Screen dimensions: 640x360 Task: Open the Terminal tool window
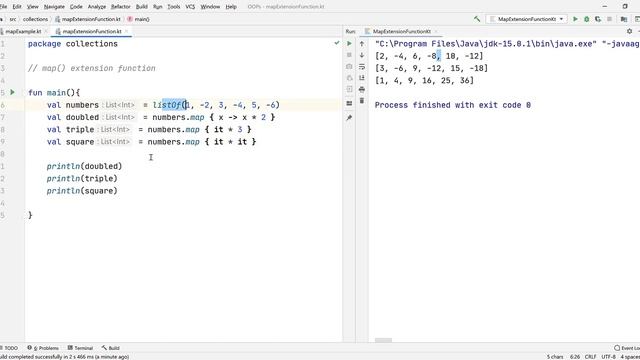pos(80,348)
